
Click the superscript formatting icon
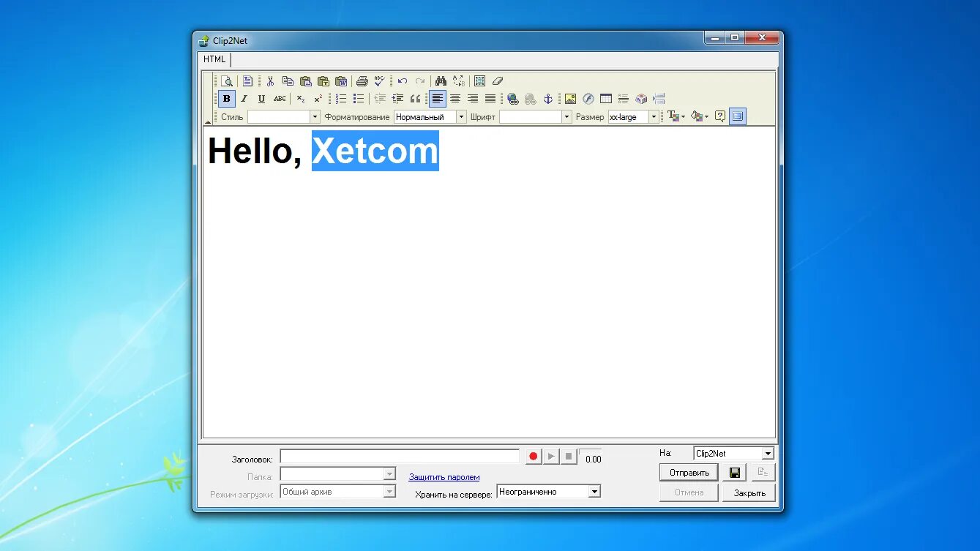[317, 97]
